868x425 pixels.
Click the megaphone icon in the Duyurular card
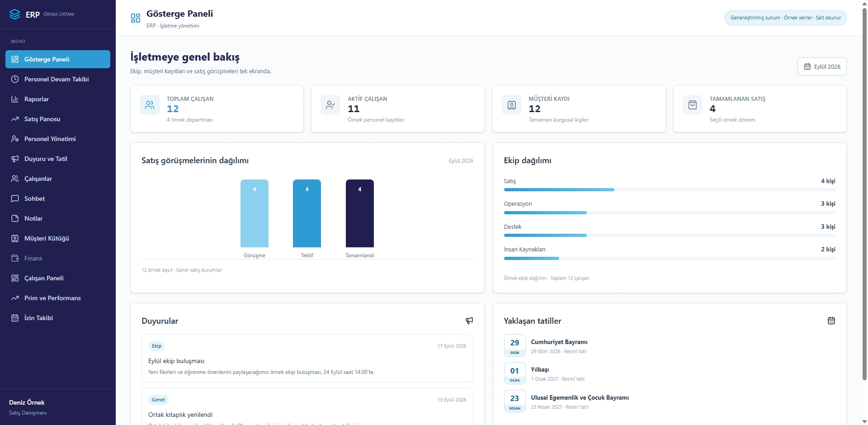(x=469, y=321)
